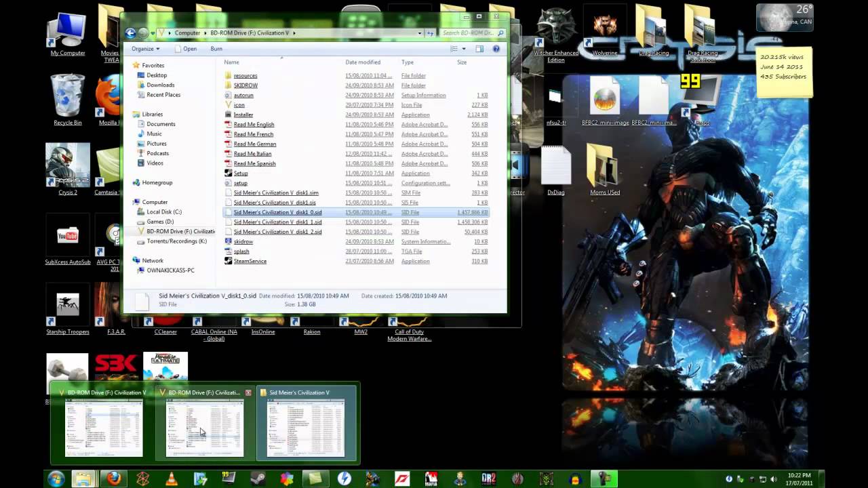Open the Windows Start menu orb
The height and width of the screenshot is (488, 868).
(56, 479)
